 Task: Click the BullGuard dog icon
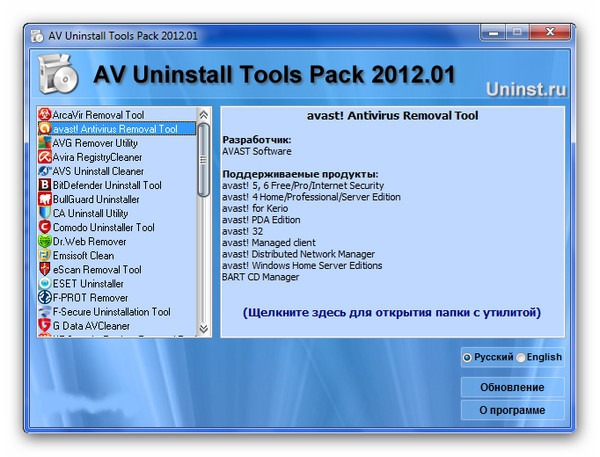pos(45,199)
